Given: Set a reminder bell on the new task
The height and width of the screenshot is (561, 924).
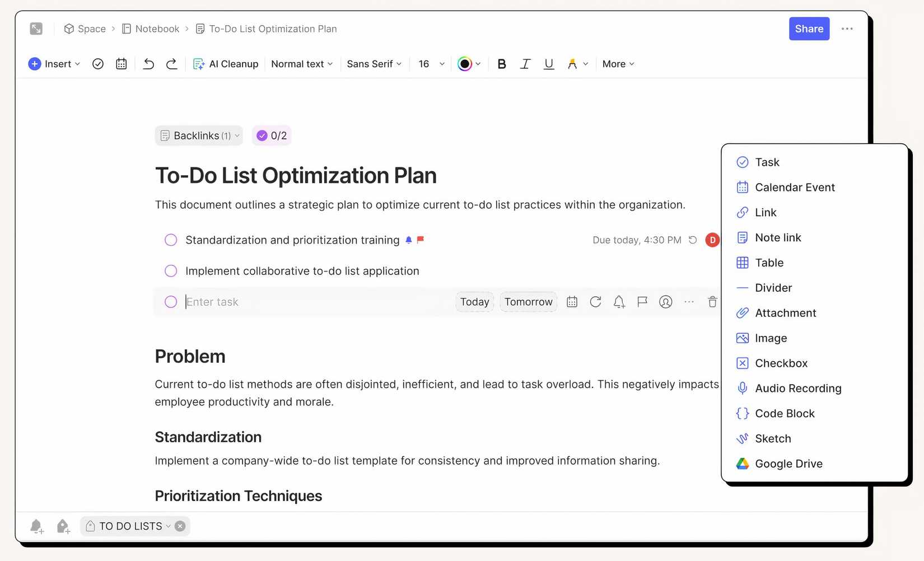Looking at the screenshot, I should [619, 302].
